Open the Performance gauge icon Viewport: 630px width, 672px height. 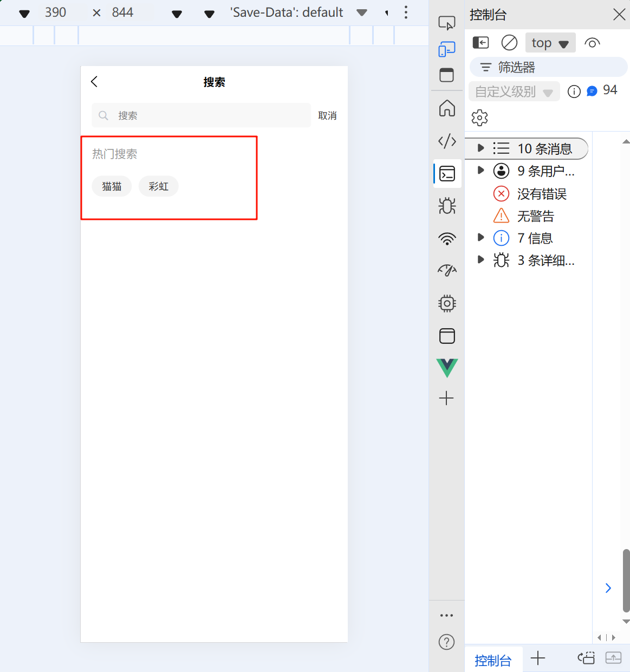pyautogui.click(x=447, y=270)
